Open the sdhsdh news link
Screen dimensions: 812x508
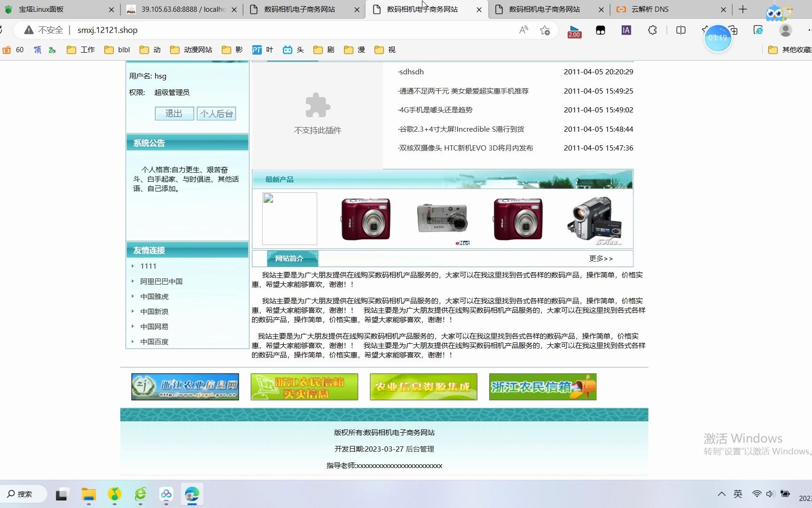[x=411, y=72]
